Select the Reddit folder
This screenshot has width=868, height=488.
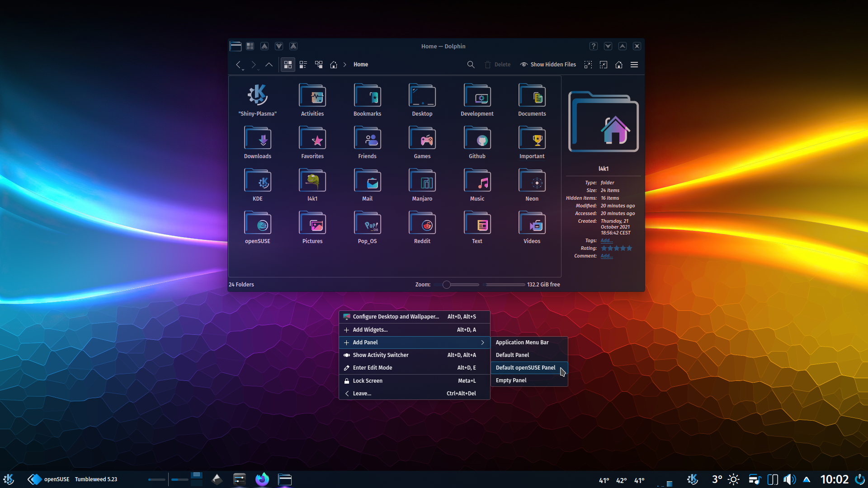pyautogui.click(x=422, y=227)
